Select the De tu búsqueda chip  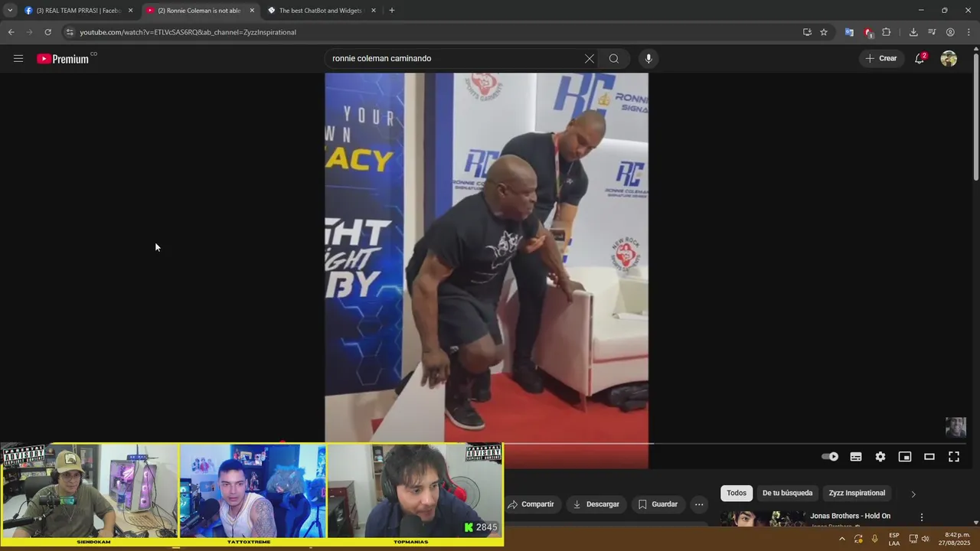[787, 494]
